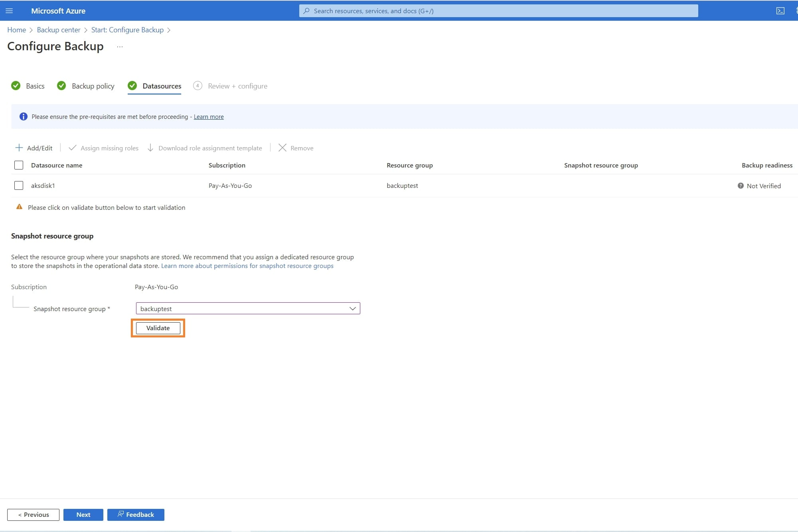This screenshot has height=532, width=798.
Task: Click Not Verified status question icon
Action: 741,186
